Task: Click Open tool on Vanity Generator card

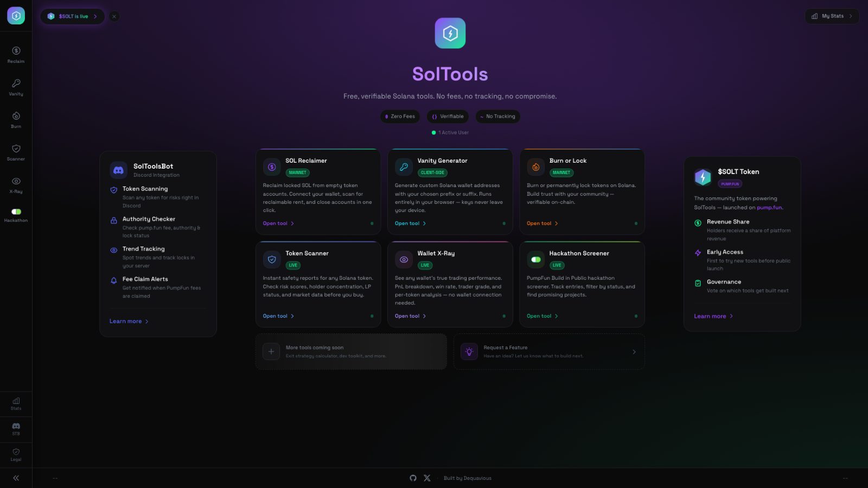Action: (410, 223)
